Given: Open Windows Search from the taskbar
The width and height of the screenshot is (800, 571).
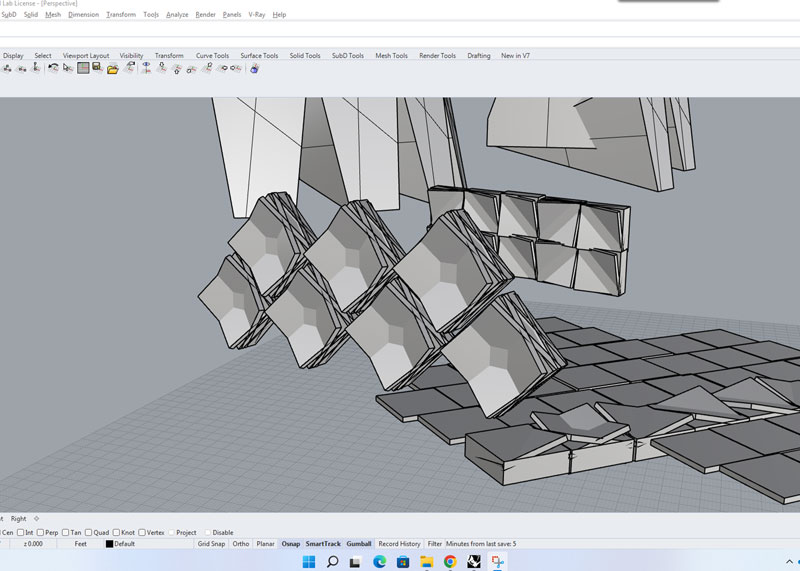Looking at the screenshot, I should tap(332, 562).
